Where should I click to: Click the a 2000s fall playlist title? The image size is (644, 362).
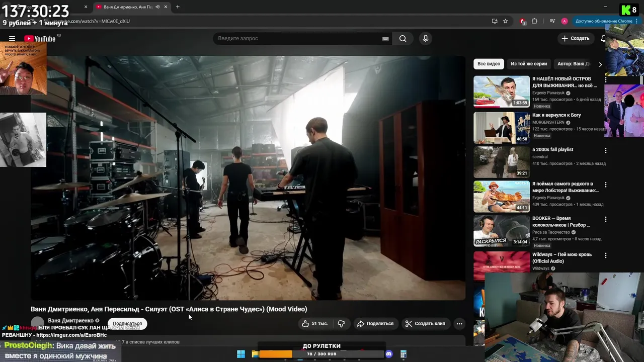tap(552, 149)
